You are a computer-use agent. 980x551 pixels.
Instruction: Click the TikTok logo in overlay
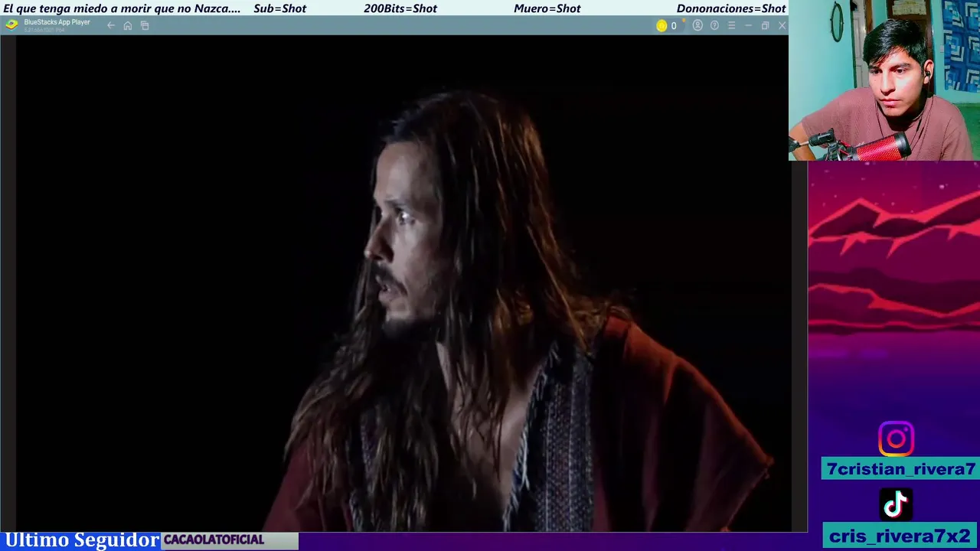(x=896, y=504)
